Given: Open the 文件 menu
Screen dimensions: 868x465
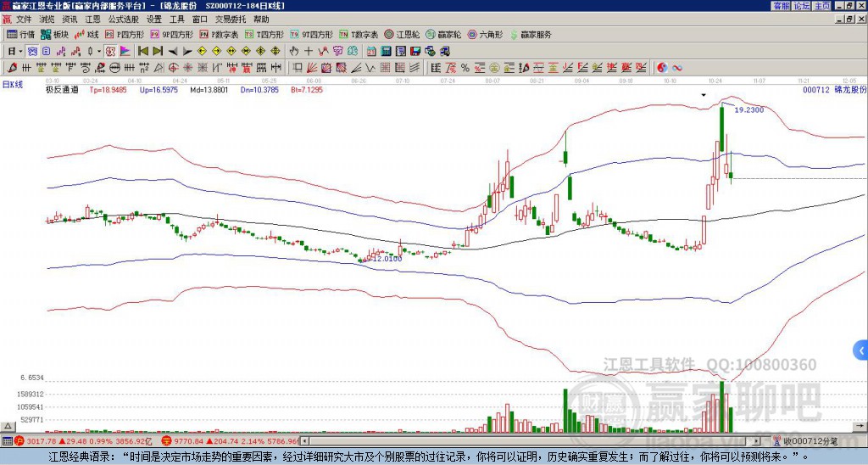Looking at the screenshot, I should pyautogui.click(x=24, y=20).
